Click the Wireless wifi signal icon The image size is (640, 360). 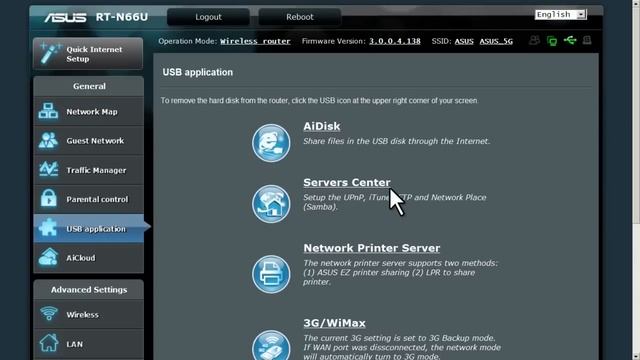[49, 313]
